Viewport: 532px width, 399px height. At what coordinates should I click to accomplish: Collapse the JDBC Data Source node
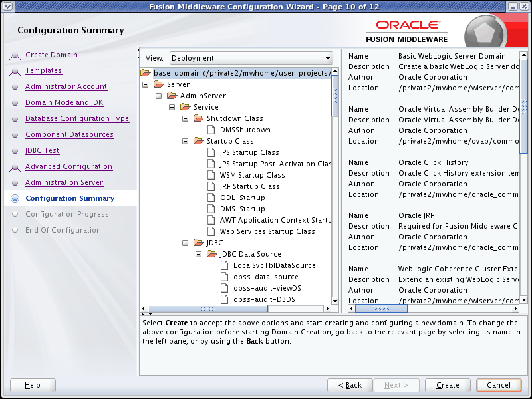point(198,254)
